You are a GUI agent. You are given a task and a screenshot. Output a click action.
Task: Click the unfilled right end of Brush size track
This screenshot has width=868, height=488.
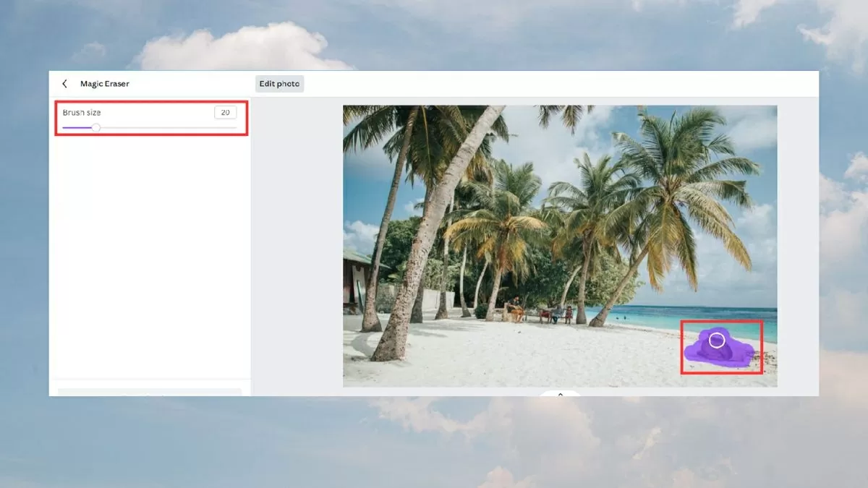tap(217, 128)
